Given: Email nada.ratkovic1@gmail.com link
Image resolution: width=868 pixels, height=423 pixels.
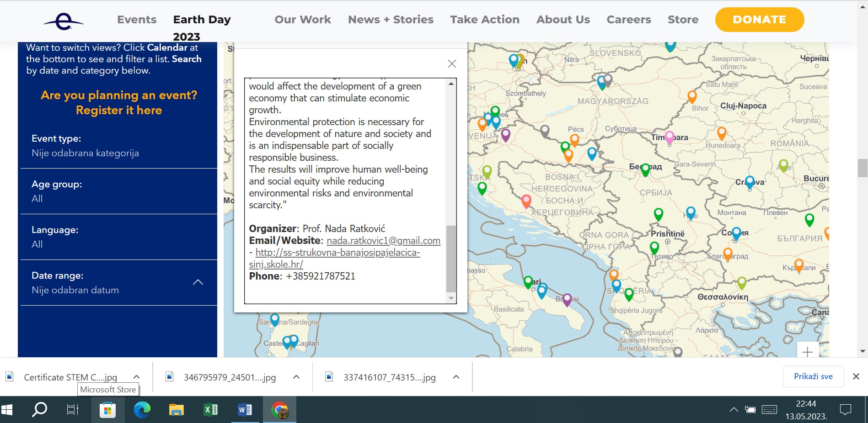Looking at the screenshot, I should tap(383, 241).
